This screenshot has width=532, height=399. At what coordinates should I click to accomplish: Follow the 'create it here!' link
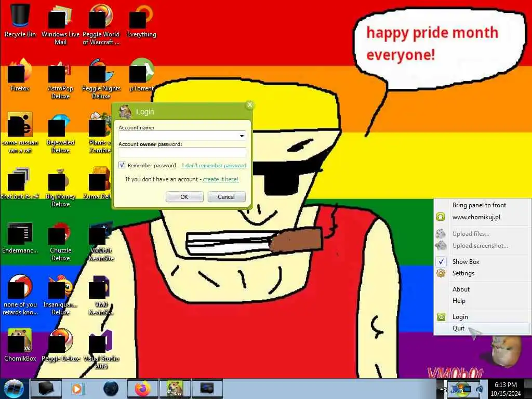click(220, 179)
